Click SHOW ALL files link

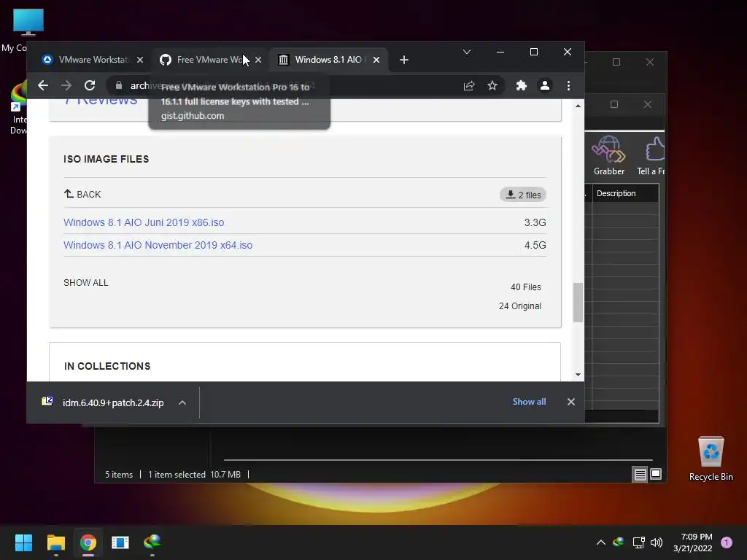tap(86, 282)
